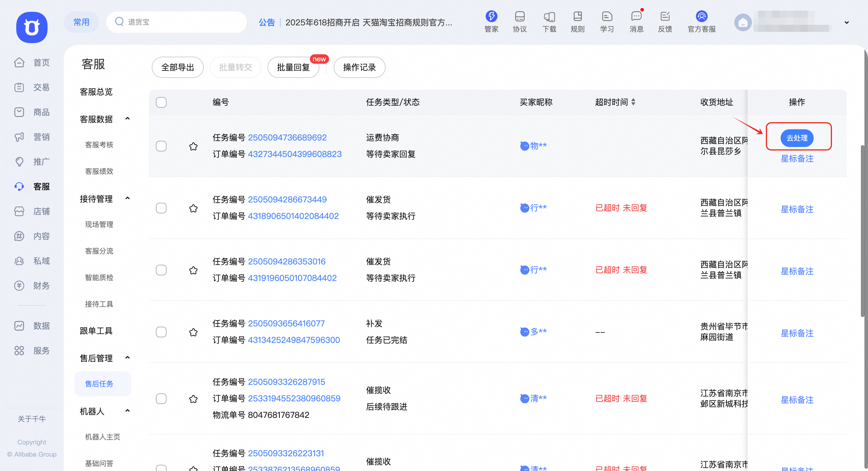The height and width of the screenshot is (471, 868).
Task: Open 客服考核 menu item
Action: (99, 145)
